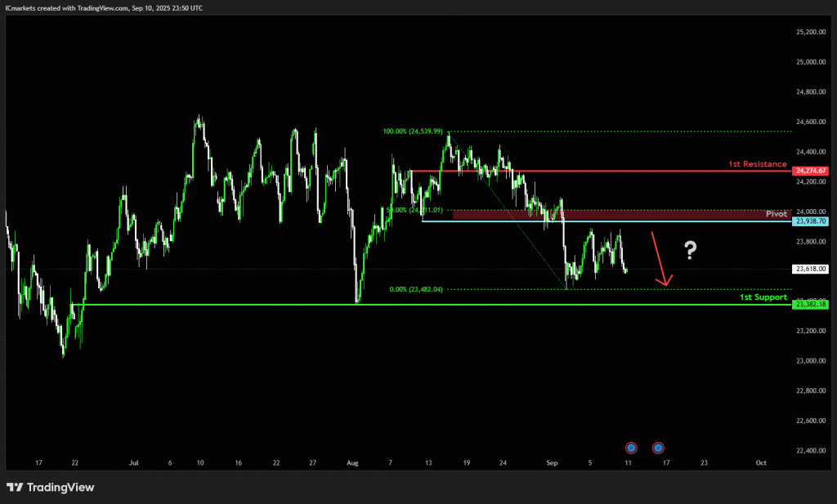Viewport: 837px width, 504px height.
Task: Click the 1st Resistance label
Action: click(x=758, y=163)
